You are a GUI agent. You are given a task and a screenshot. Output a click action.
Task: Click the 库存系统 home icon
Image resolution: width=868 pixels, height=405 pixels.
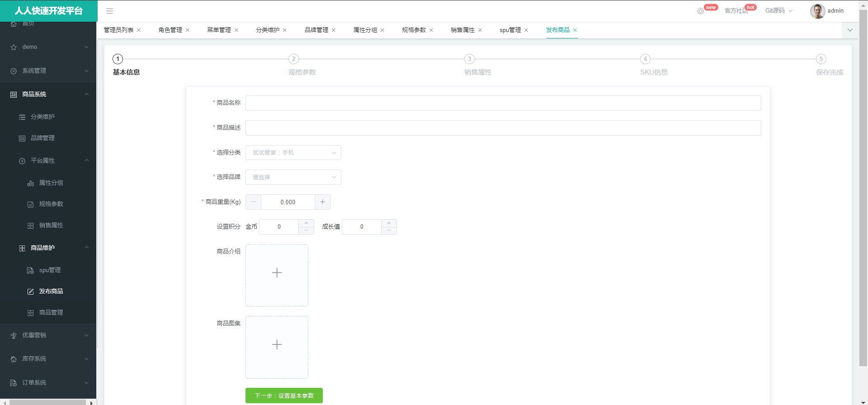(14, 359)
